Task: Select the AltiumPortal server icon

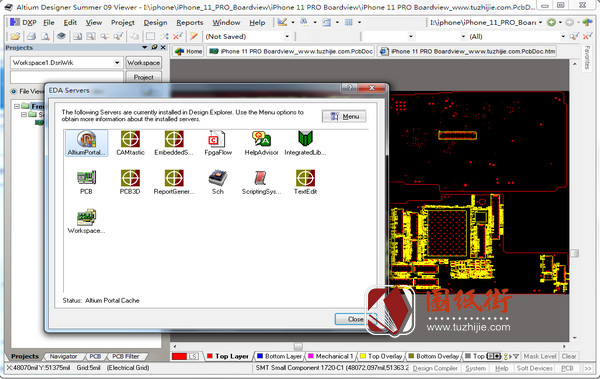Action: [86, 142]
